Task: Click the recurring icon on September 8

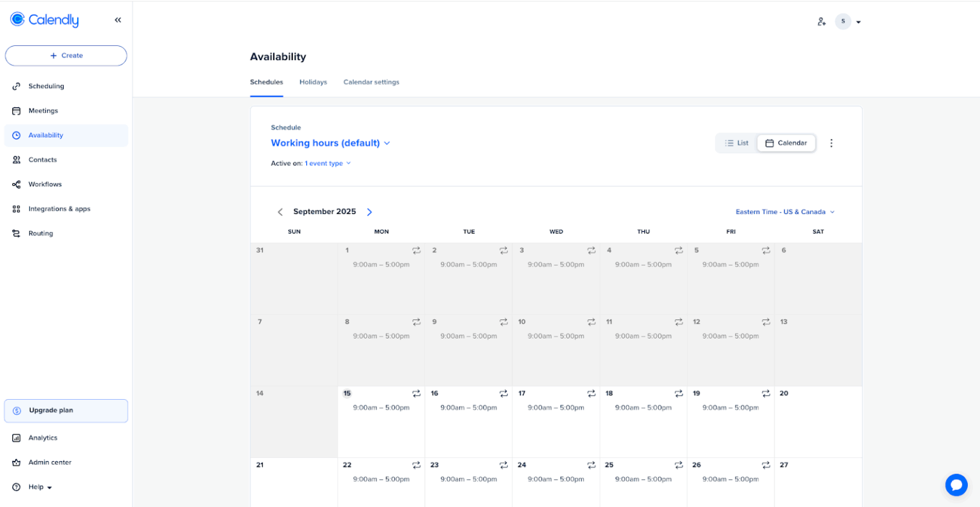Action: pos(417,322)
